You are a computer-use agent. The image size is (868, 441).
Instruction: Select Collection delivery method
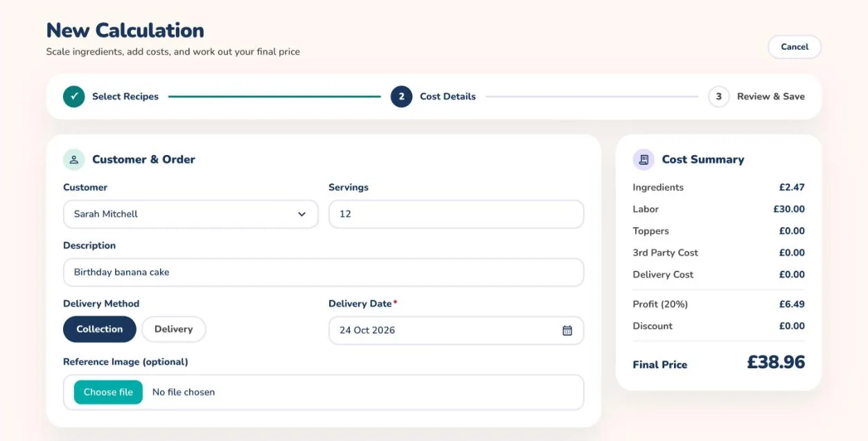tap(100, 329)
